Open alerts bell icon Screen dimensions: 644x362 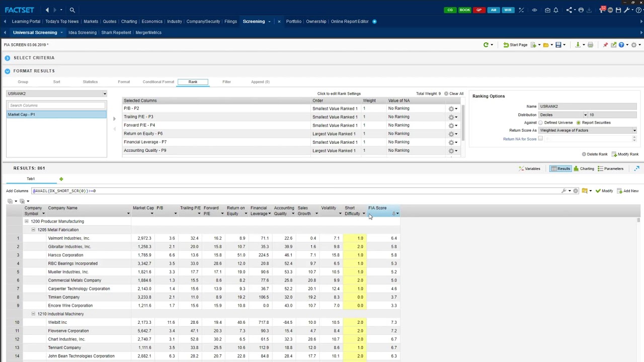click(556, 10)
